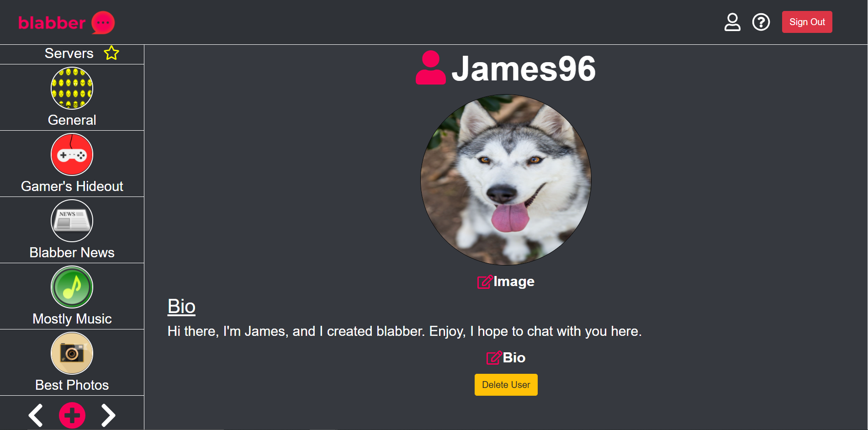Screen dimensions: 868x430
Task: Edit the profile Image link
Action: click(x=506, y=281)
